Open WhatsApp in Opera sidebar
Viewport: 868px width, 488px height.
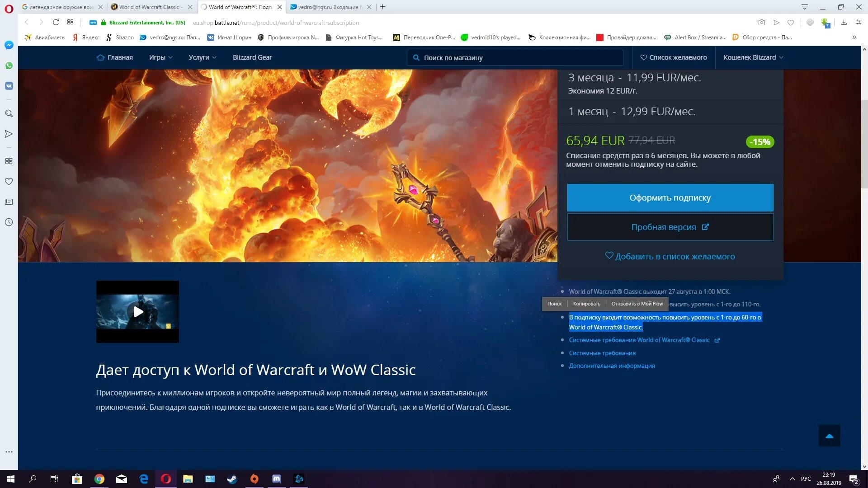[x=9, y=66]
